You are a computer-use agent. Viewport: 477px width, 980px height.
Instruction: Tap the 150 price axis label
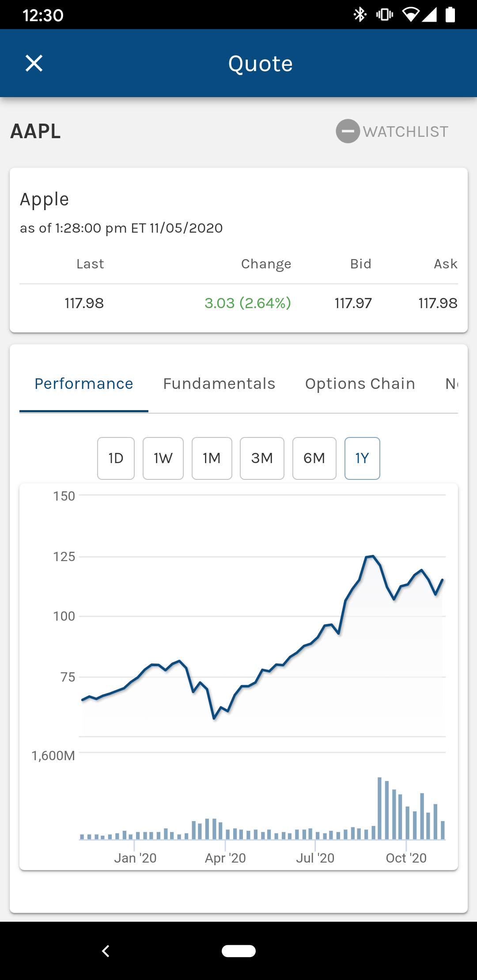64,496
